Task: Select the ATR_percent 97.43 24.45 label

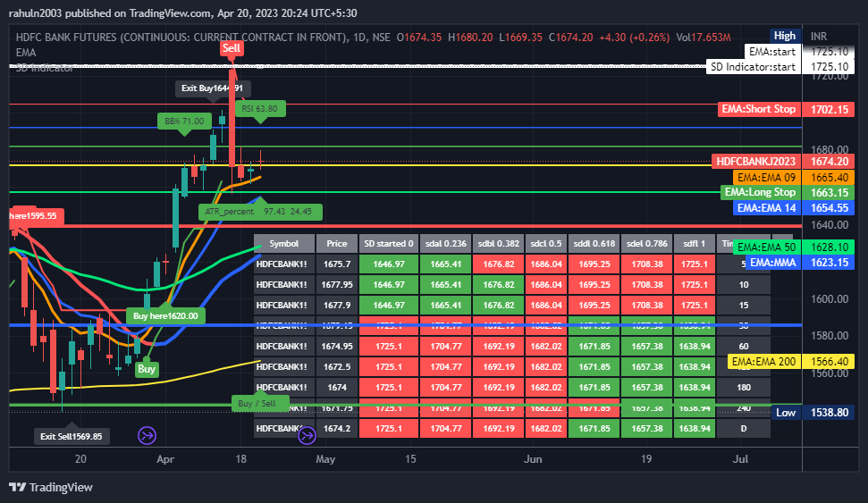Action: tap(258, 212)
